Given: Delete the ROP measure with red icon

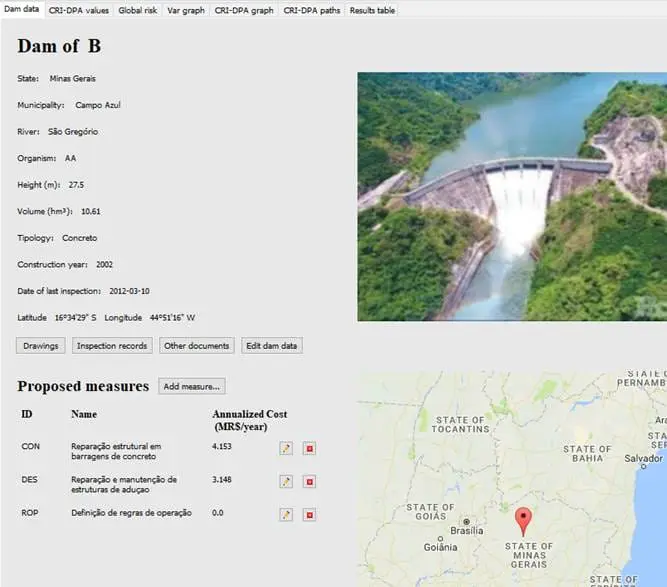Looking at the screenshot, I should pos(309,515).
